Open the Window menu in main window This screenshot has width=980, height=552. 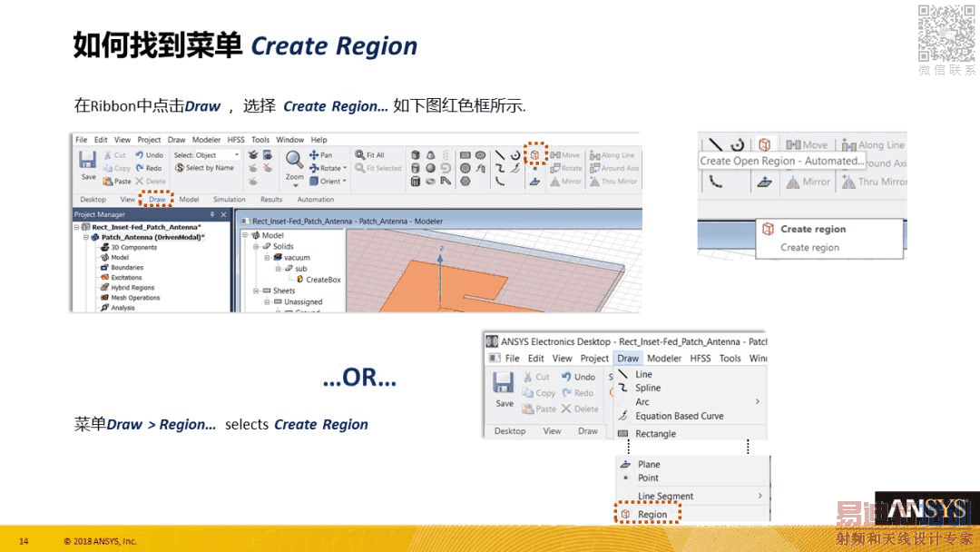(x=290, y=140)
